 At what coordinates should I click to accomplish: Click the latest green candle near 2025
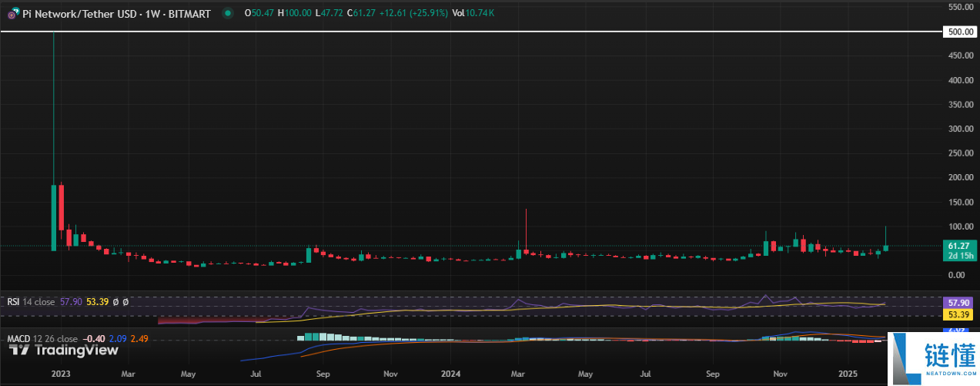(886, 247)
